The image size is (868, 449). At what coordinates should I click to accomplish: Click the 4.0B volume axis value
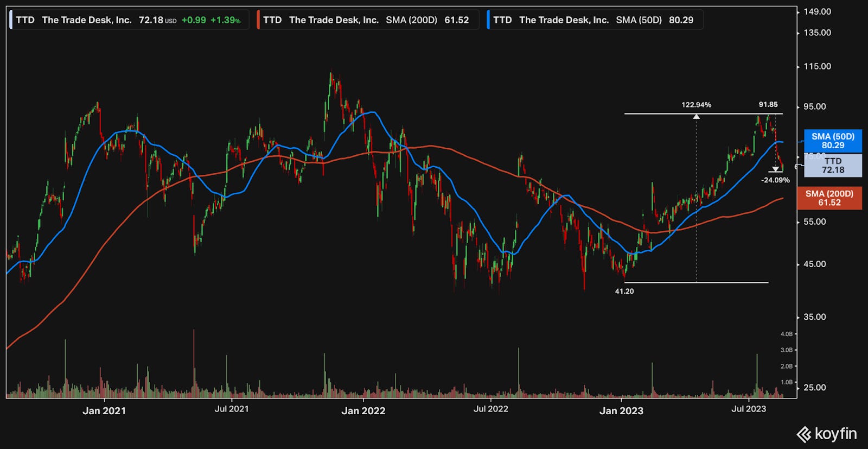coord(787,334)
